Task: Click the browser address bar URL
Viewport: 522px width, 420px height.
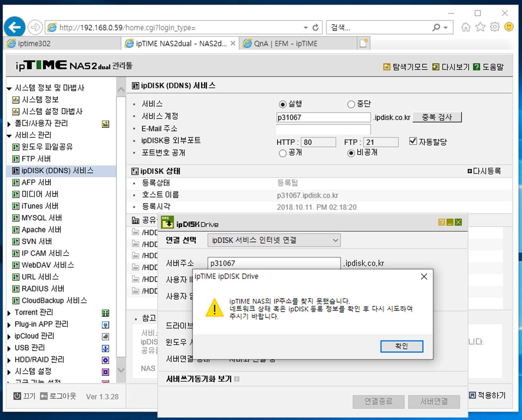Action: (x=128, y=28)
